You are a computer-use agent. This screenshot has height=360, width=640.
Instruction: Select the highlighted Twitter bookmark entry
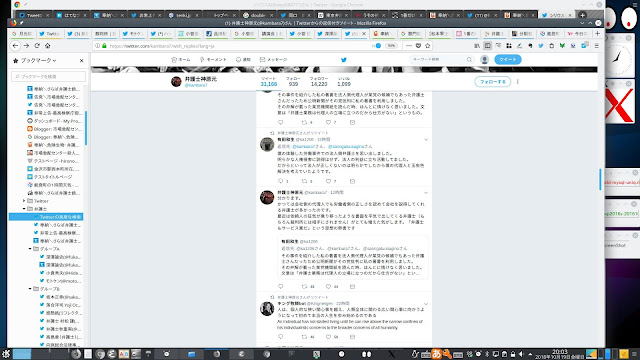coord(46,217)
